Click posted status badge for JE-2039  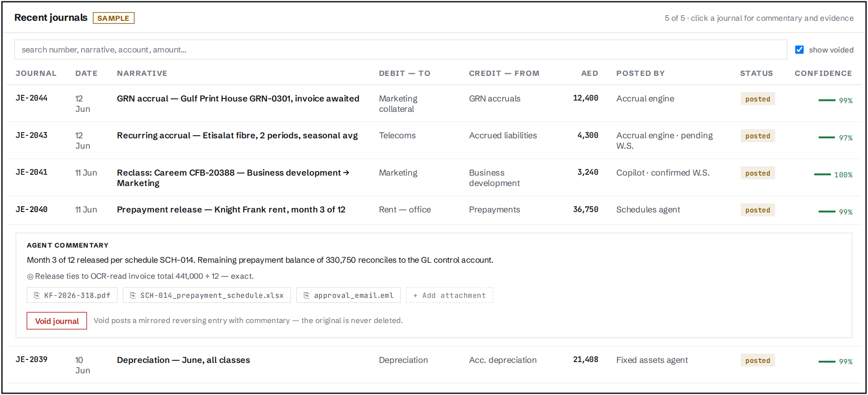click(x=758, y=360)
